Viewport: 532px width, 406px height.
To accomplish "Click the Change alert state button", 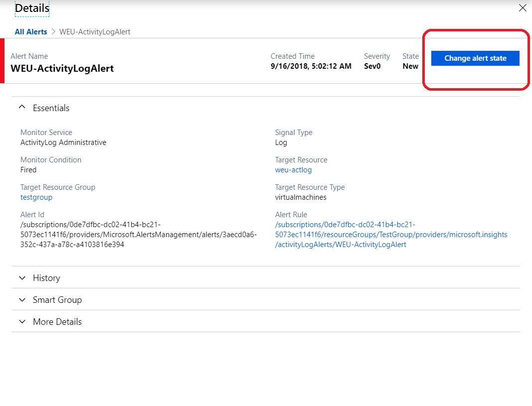I will tap(475, 58).
